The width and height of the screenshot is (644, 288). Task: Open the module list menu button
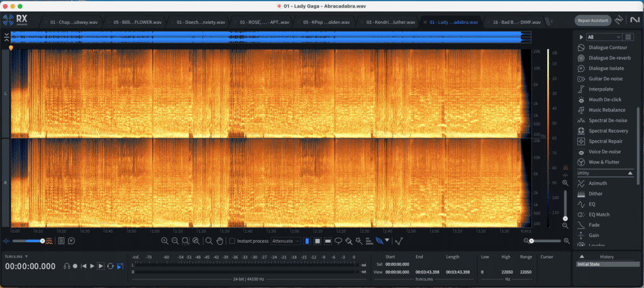coord(628,37)
